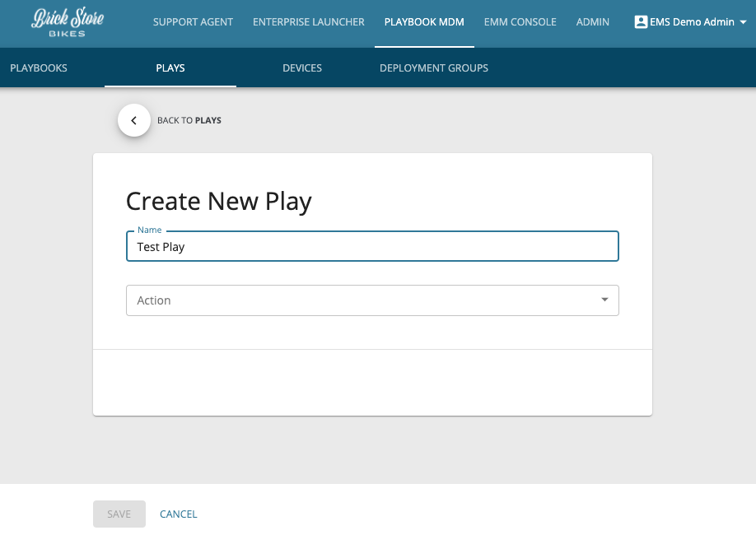This screenshot has width=756, height=535.
Task: Open the Devices tab
Action: (x=301, y=68)
